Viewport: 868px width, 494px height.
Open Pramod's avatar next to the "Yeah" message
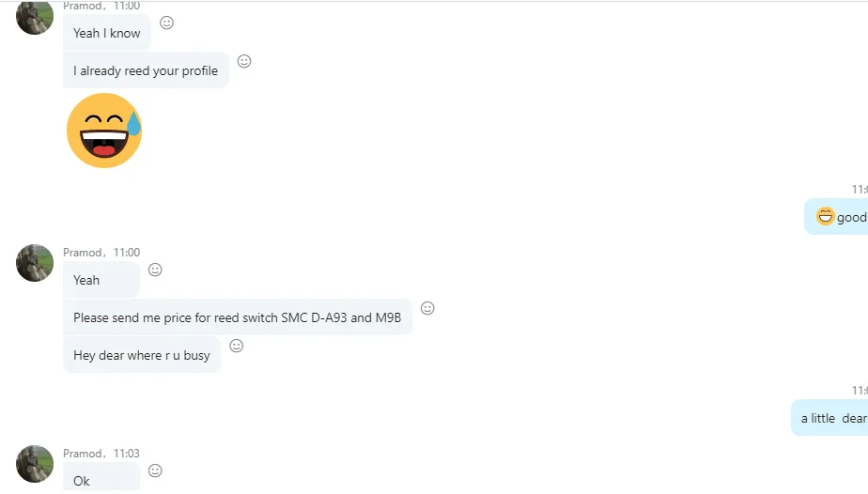coord(35,263)
